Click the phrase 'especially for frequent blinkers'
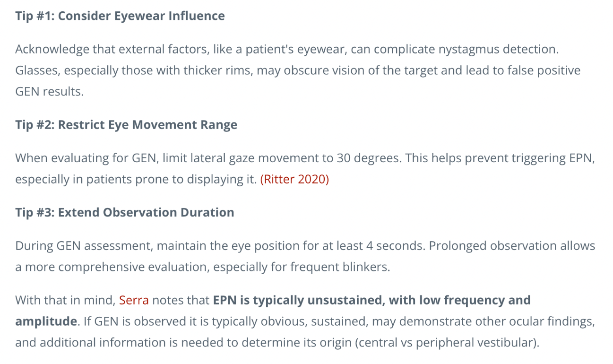 [x=300, y=267]
